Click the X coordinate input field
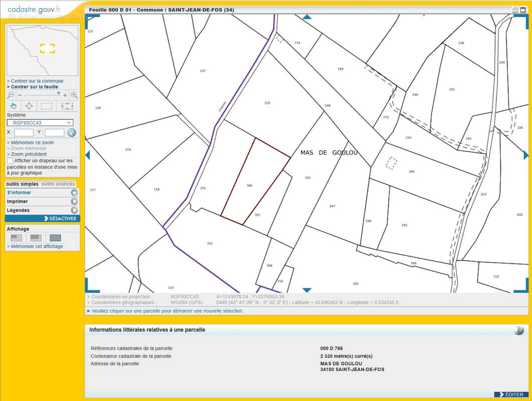 tap(24, 132)
